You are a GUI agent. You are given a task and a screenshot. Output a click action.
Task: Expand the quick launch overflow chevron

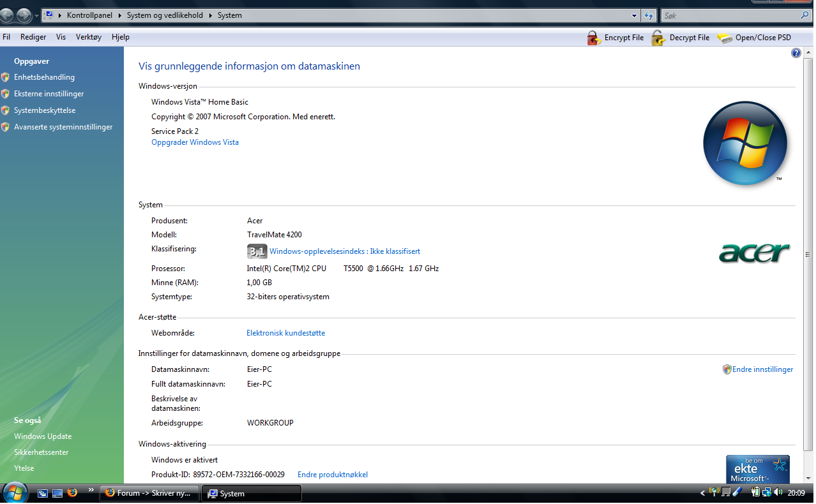(x=91, y=489)
